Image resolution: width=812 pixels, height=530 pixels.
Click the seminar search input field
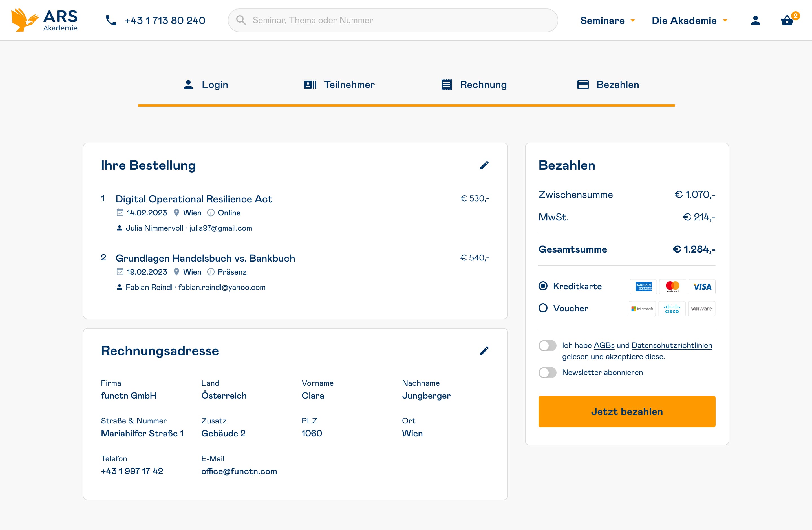pos(392,21)
